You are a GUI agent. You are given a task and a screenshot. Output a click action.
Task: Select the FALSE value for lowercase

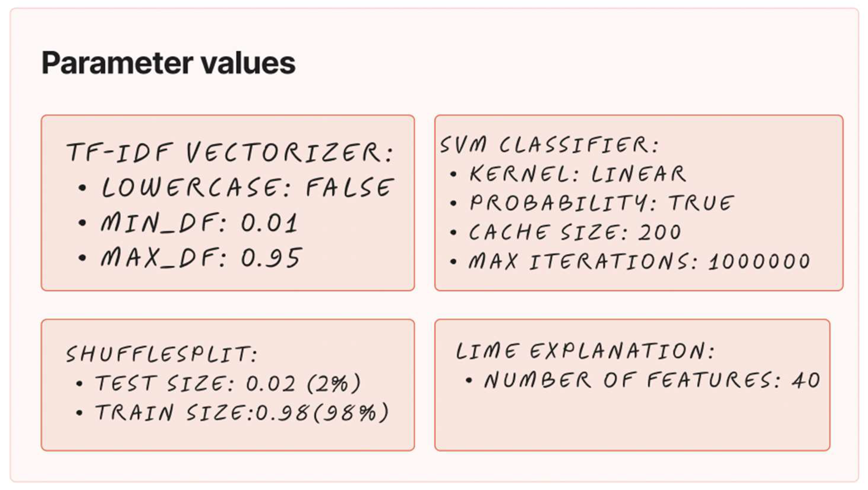click(349, 187)
